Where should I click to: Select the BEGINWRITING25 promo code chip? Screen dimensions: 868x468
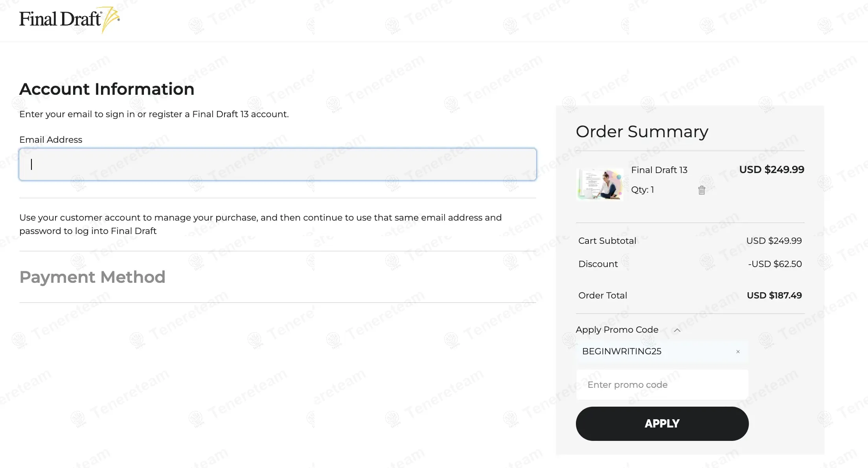622,351
